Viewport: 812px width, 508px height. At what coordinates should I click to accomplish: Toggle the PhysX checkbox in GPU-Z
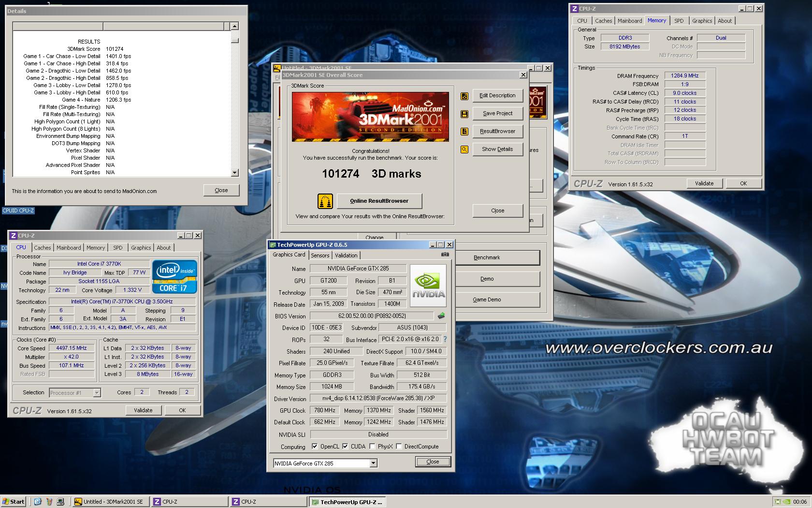point(372,447)
